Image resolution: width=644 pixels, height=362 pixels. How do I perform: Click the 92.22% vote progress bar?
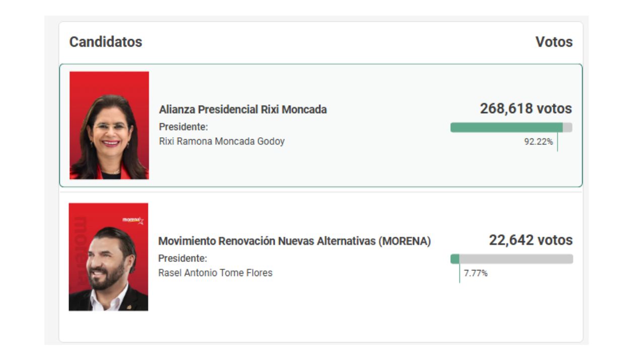511,128
